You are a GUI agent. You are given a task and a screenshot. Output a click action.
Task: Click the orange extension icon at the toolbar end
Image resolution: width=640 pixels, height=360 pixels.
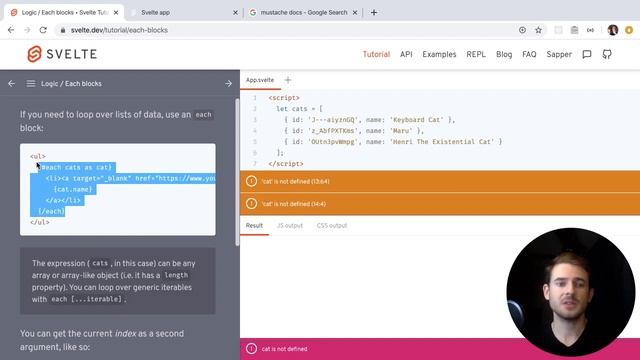point(629,30)
